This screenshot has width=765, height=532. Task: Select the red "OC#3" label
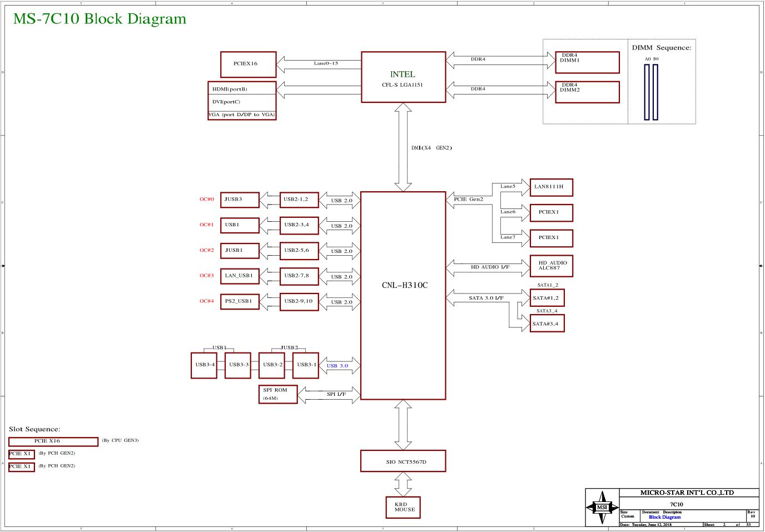[x=207, y=275]
